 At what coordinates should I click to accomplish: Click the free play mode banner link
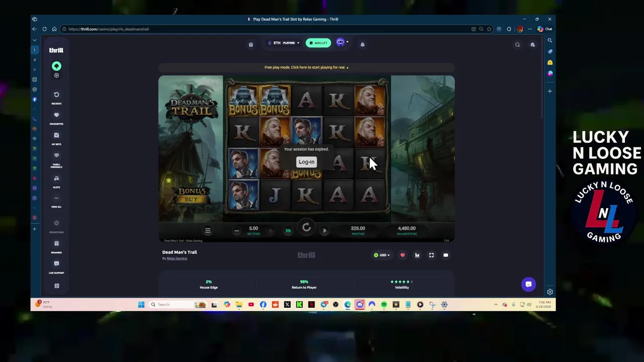(306, 67)
